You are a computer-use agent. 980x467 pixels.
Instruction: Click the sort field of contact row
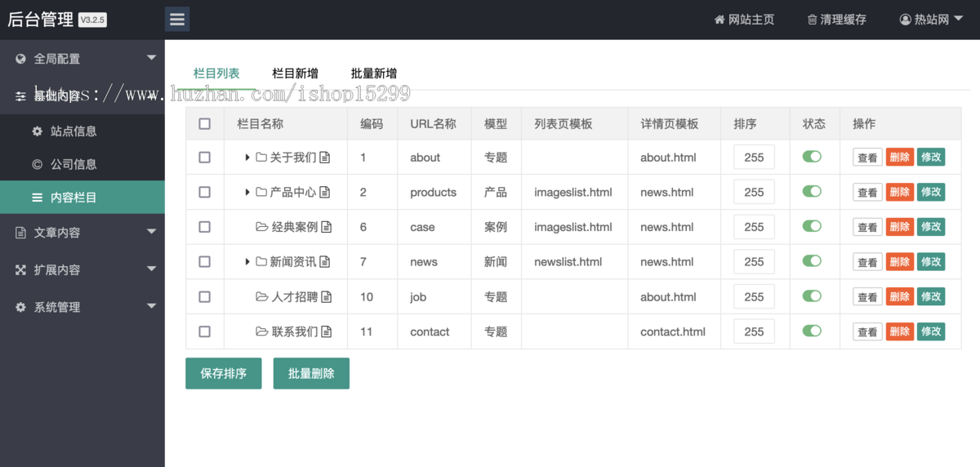point(754,331)
